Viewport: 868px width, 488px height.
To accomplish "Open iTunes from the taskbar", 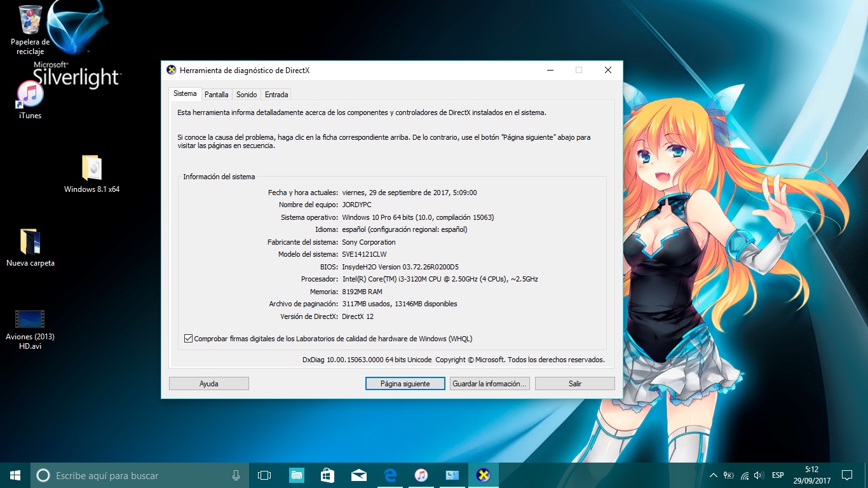I will tap(421, 475).
